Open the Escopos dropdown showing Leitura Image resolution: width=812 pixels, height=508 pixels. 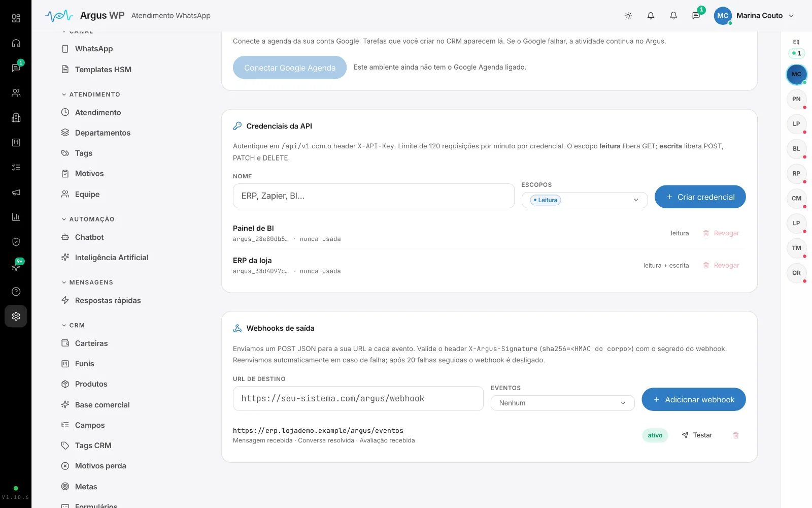585,200
